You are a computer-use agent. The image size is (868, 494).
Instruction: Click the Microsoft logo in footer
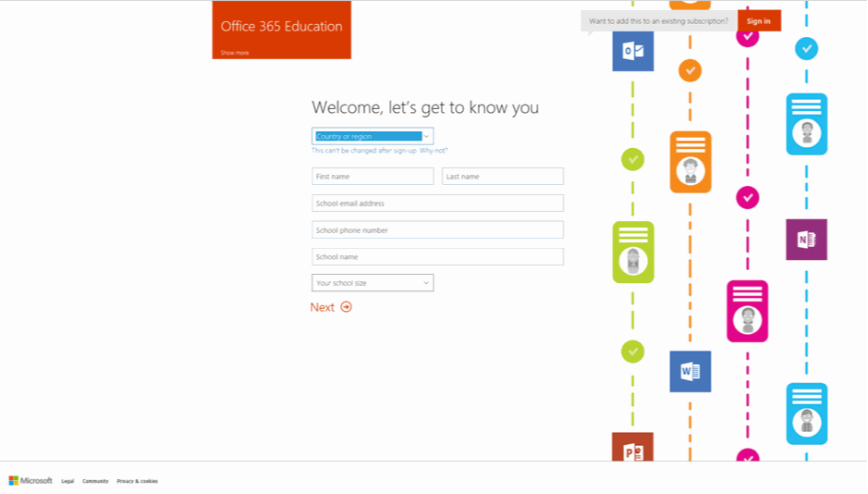(31, 481)
